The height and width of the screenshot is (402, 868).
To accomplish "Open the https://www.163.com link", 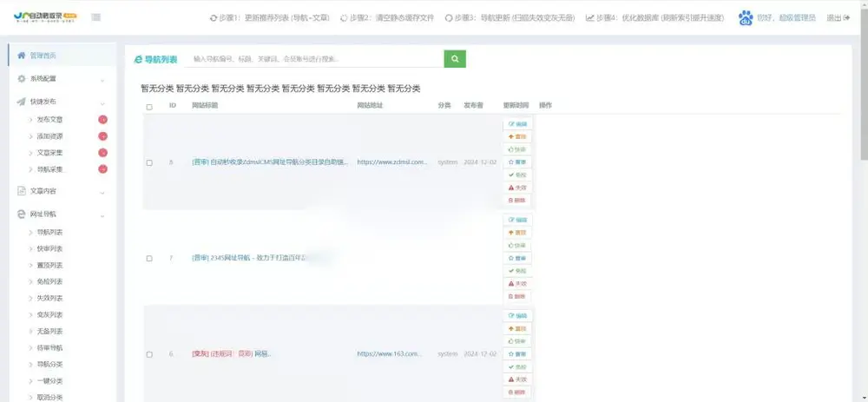I will pyautogui.click(x=390, y=354).
